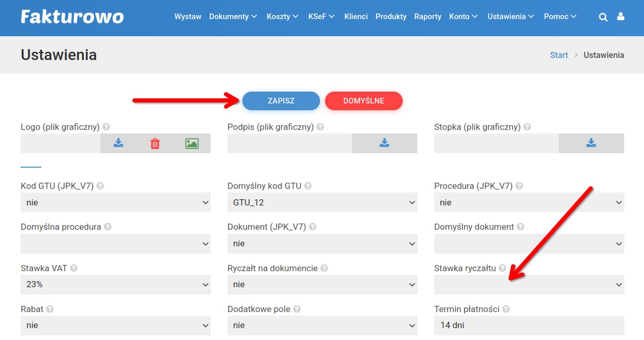Open search with the magnifier icon
Viewport: 644px width, 340px height.
tap(603, 17)
